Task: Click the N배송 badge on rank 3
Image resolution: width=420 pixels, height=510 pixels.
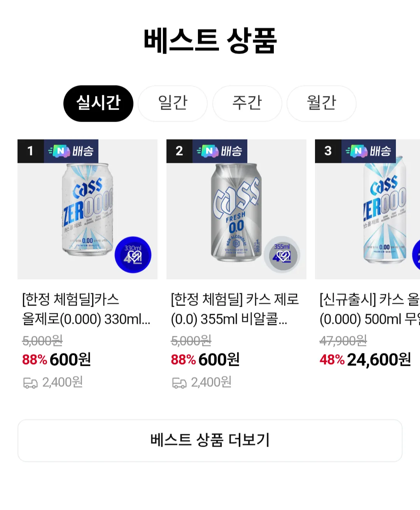Action: 369,151
